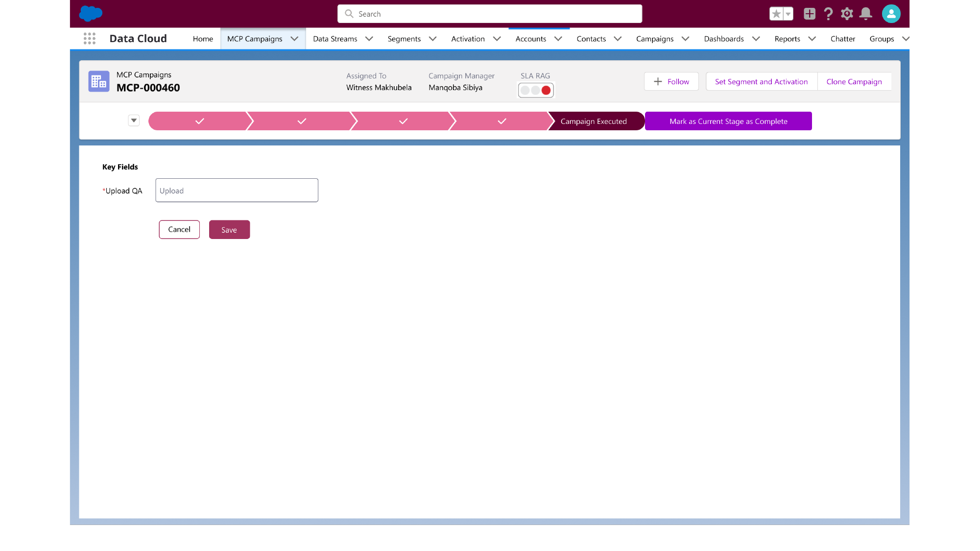Open the Contacts tab
This screenshot has width=980, height=551.
[x=591, y=39]
